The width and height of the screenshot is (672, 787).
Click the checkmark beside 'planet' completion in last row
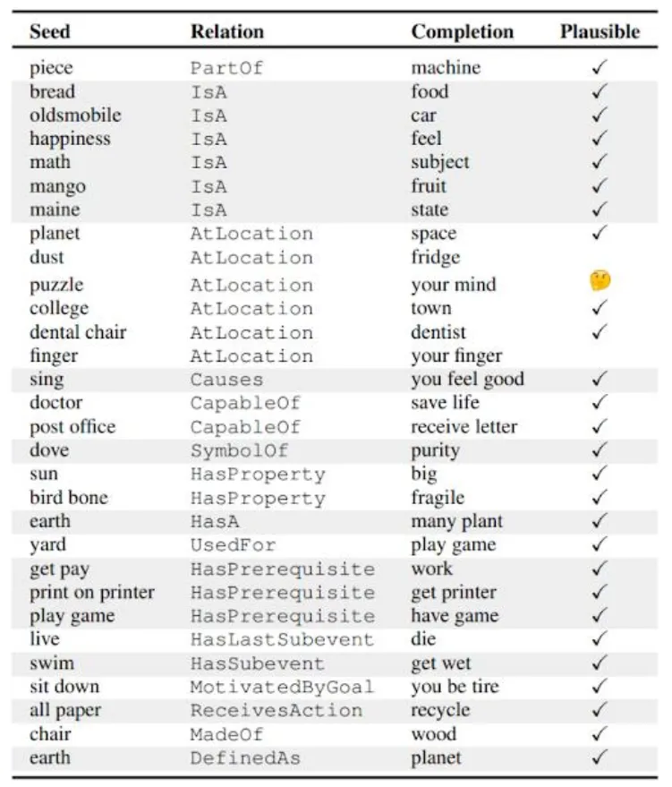point(600,757)
